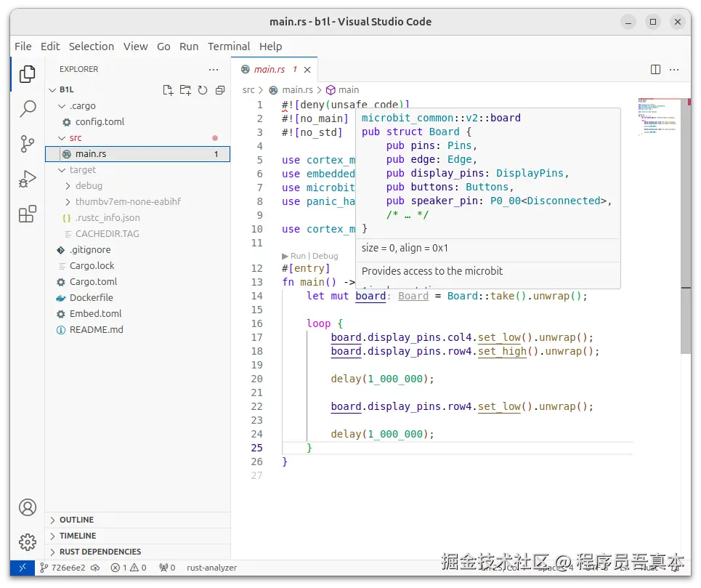
Task: Open CACHEDIR.TAG file
Action: 138,234
